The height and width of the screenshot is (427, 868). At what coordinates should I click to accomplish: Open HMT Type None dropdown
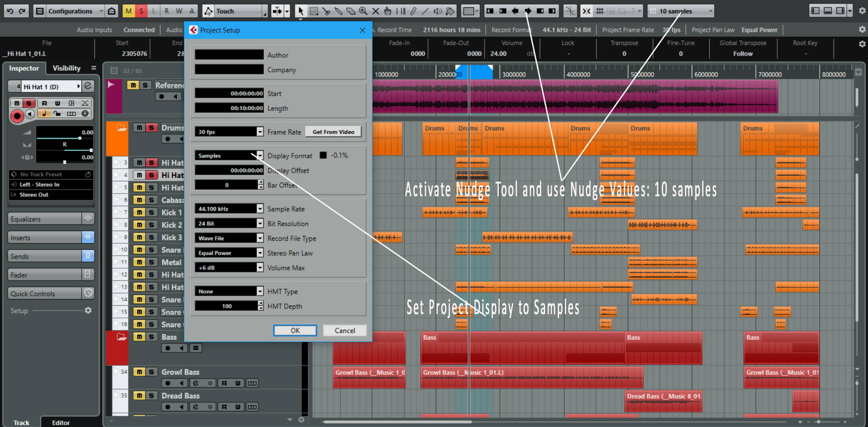point(260,291)
